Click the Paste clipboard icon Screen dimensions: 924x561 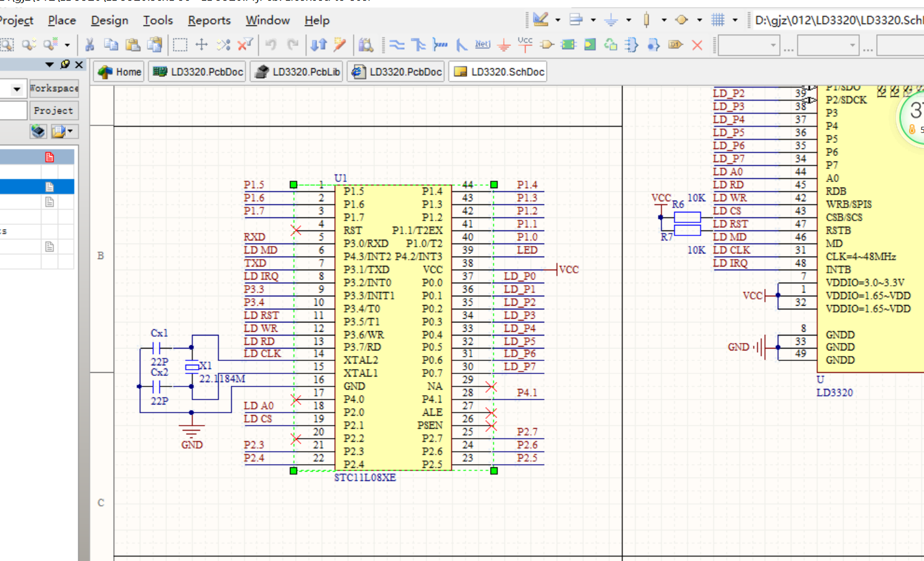tap(132, 45)
